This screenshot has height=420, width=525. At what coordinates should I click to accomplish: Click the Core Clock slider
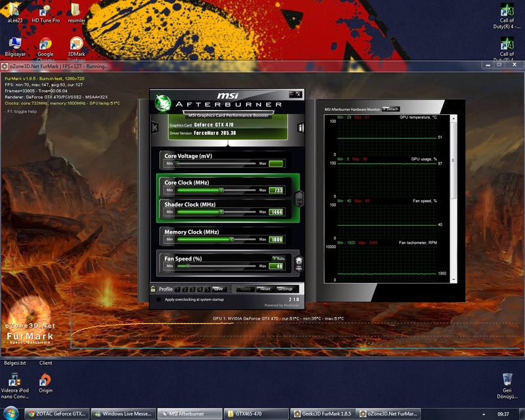coord(216,190)
